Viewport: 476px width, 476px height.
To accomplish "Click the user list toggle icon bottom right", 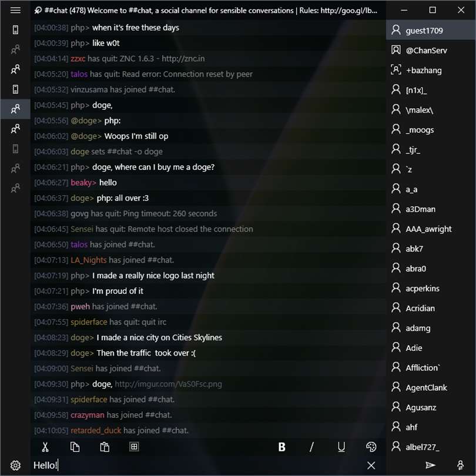I will point(460,465).
